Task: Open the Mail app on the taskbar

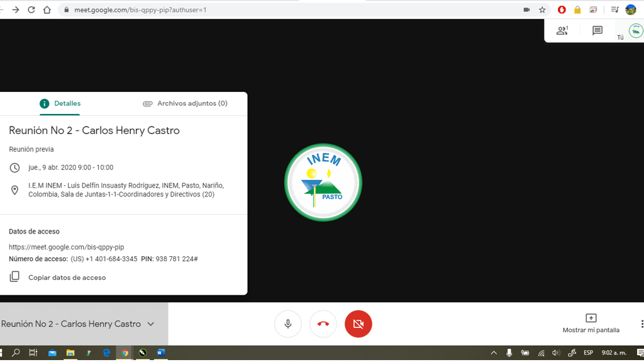Action: [x=52, y=353]
